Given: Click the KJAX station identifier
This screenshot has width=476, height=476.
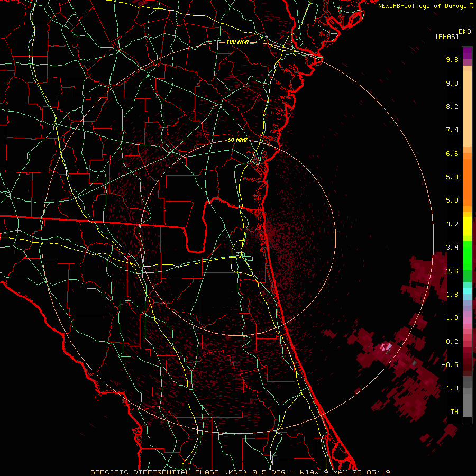Looking at the screenshot, I should [310, 472].
